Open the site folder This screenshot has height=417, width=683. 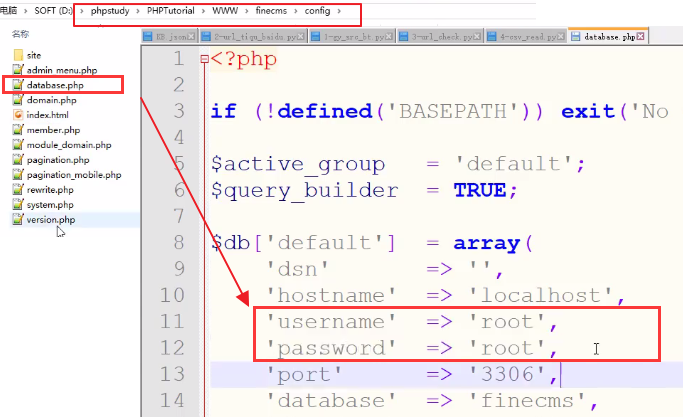34,56
